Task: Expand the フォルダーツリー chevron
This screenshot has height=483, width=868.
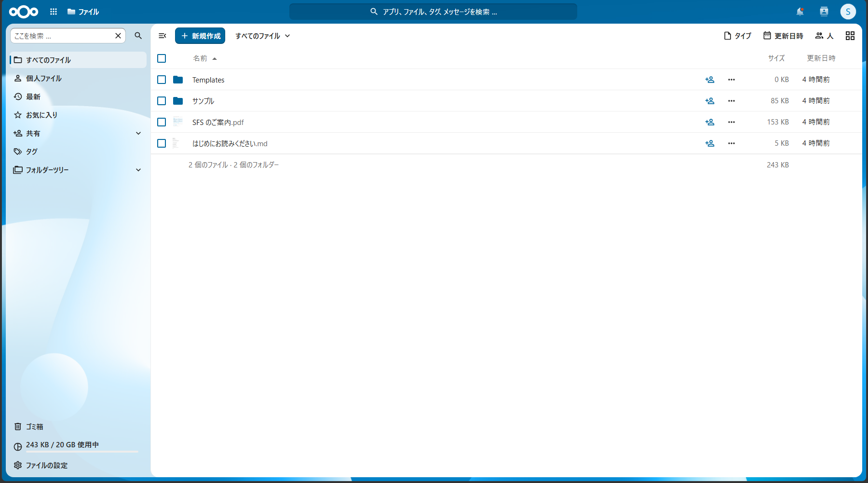Action: pyautogui.click(x=138, y=170)
